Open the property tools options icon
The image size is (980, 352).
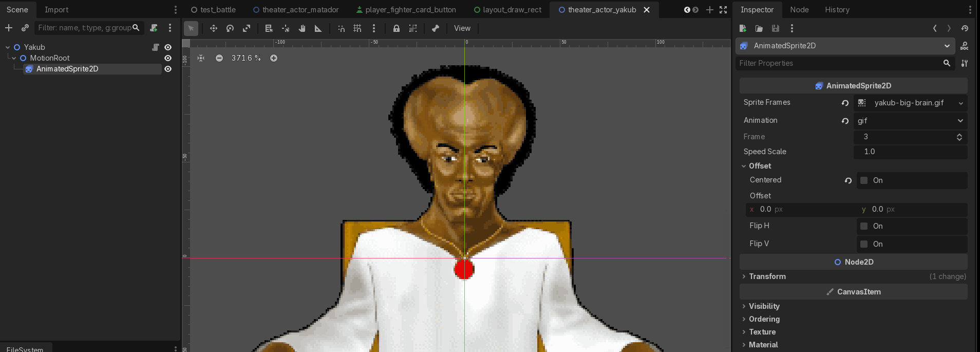965,63
